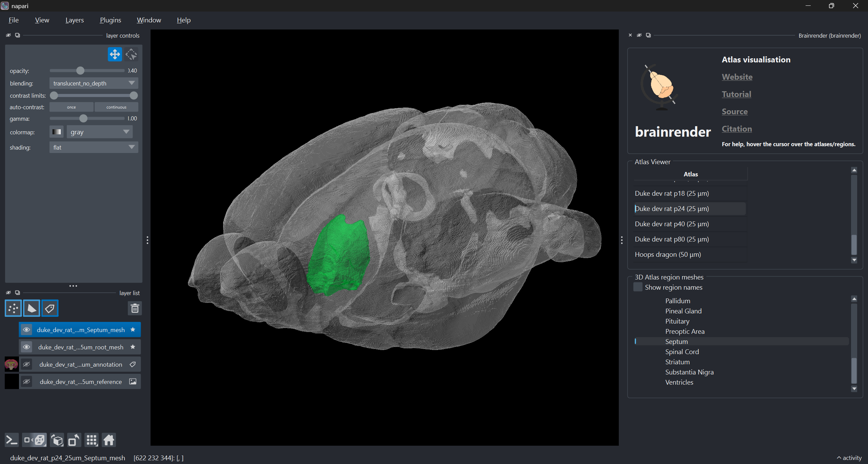Screen dimensions: 868x464
Task: Click the annotation layer thumbnail
Action: 12,364
